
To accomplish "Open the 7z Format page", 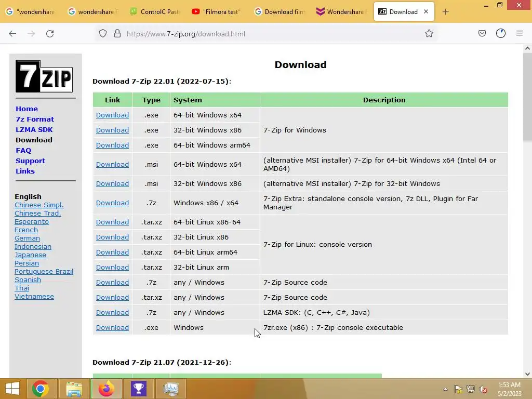I will [35, 119].
